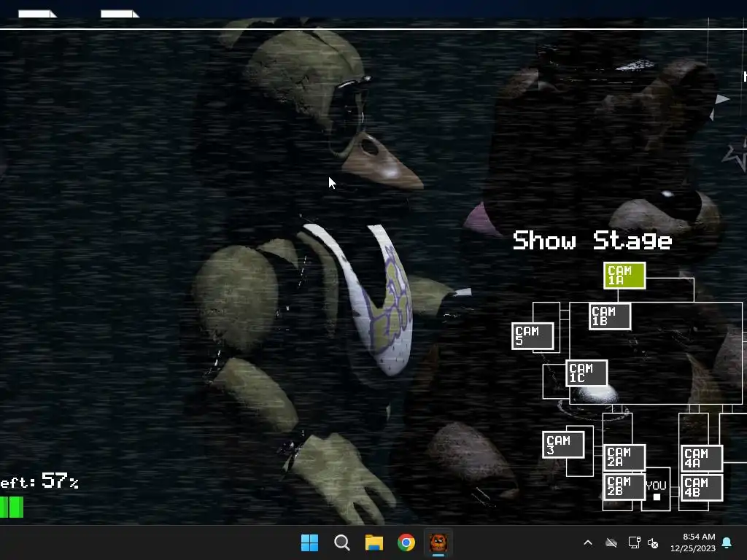Click the muted speaker tray icon

(653, 542)
